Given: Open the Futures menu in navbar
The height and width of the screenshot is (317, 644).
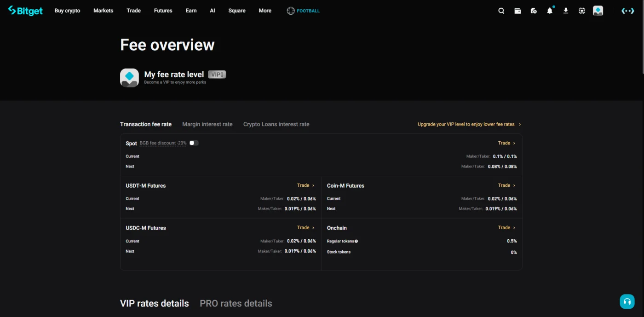Looking at the screenshot, I should click(x=163, y=11).
